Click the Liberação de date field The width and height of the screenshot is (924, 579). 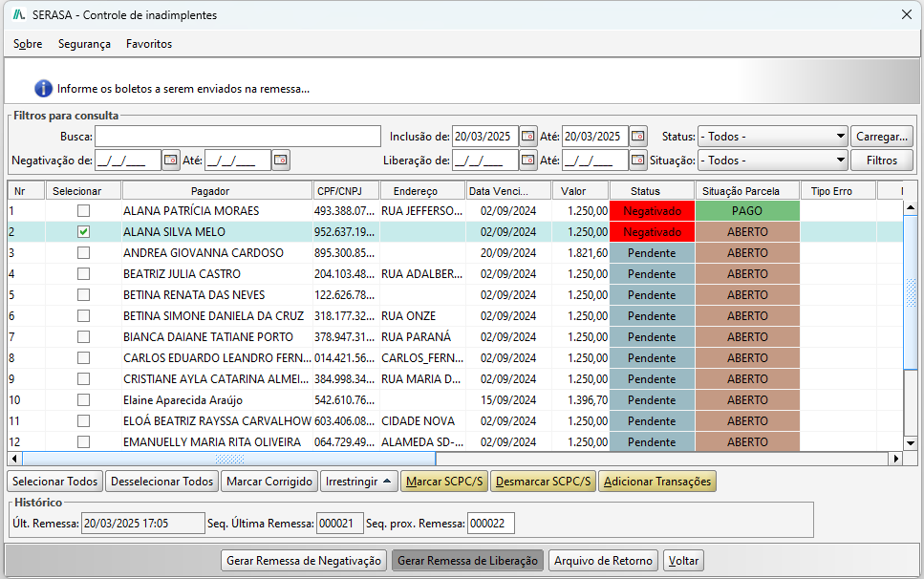tap(485, 160)
